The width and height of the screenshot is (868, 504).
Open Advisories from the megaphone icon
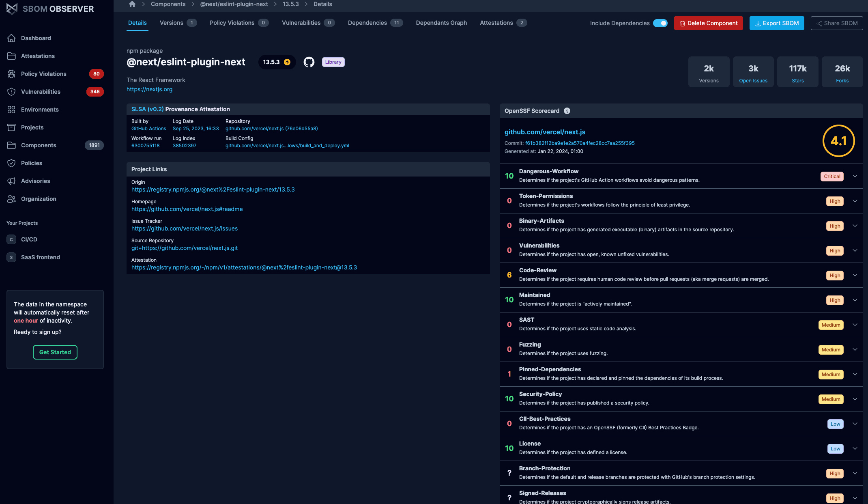[11, 181]
